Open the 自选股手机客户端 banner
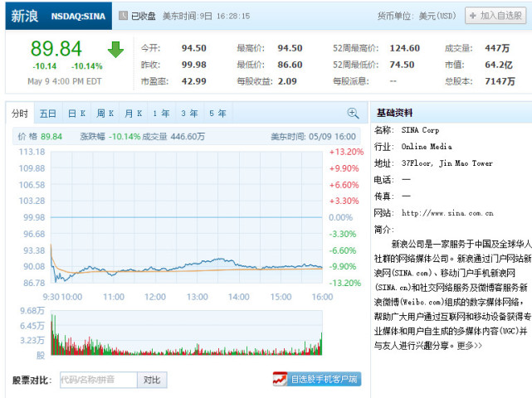Screen dimensions: 532x398 point(317,379)
